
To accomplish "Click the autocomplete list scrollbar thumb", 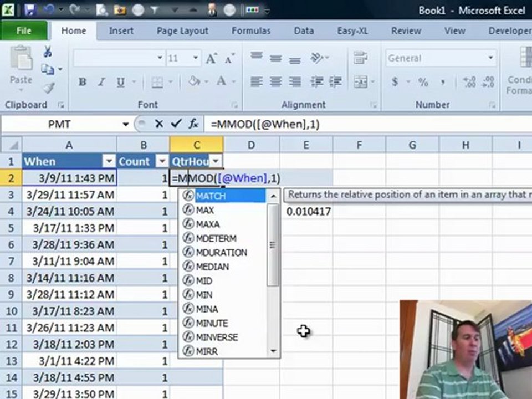I will [273, 244].
